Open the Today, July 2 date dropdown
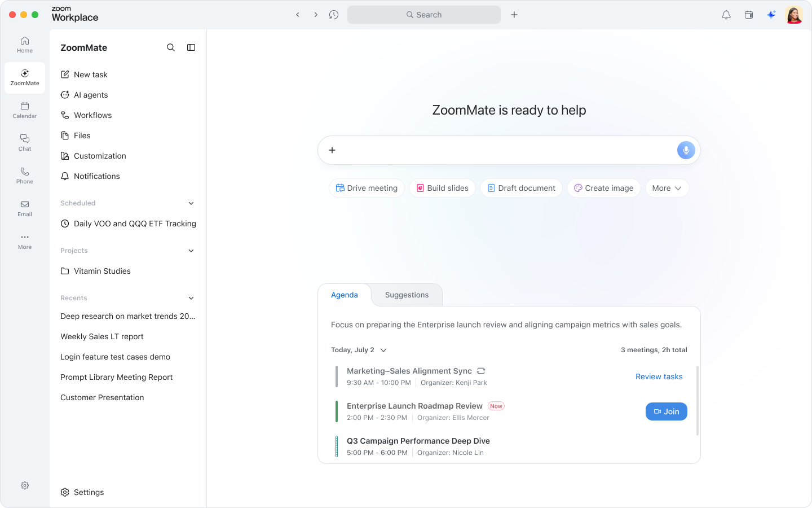 click(359, 350)
